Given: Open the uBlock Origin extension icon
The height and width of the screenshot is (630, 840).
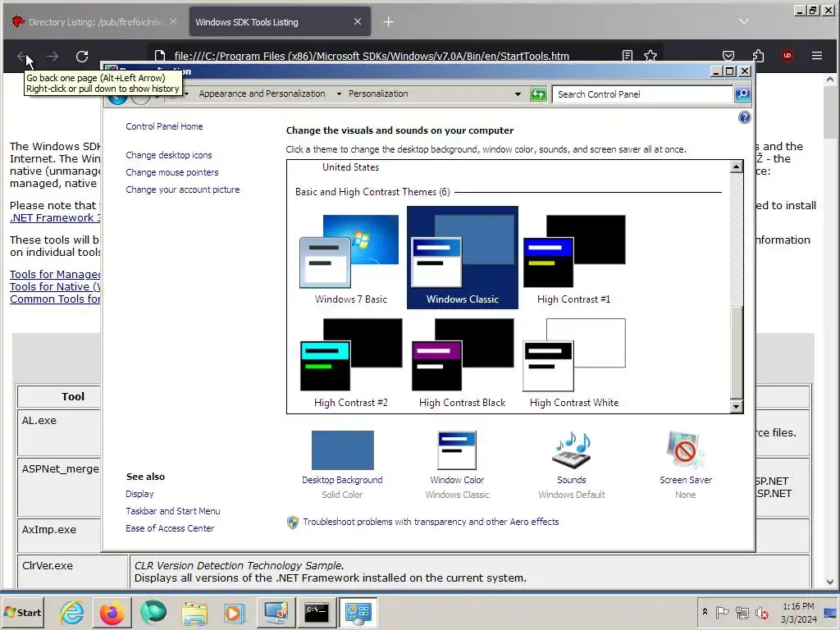Looking at the screenshot, I should tap(787, 56).
